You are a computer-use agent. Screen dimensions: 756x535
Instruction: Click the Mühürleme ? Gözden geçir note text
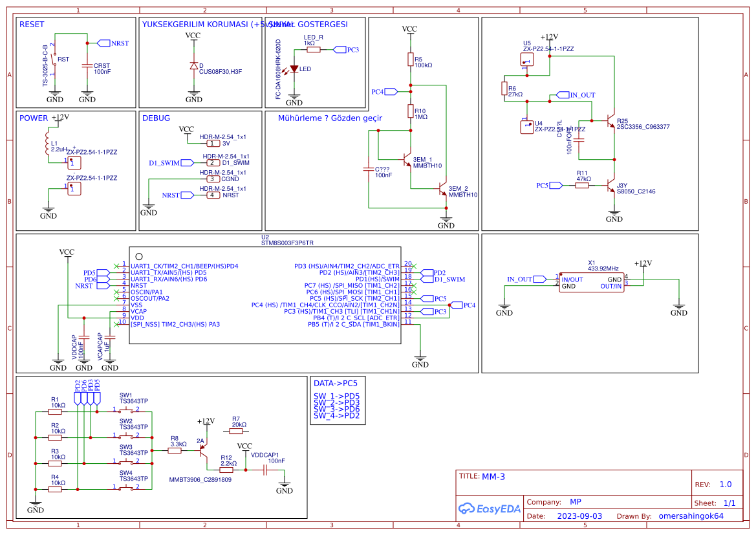pyautogui.click(x=330, y=118)
